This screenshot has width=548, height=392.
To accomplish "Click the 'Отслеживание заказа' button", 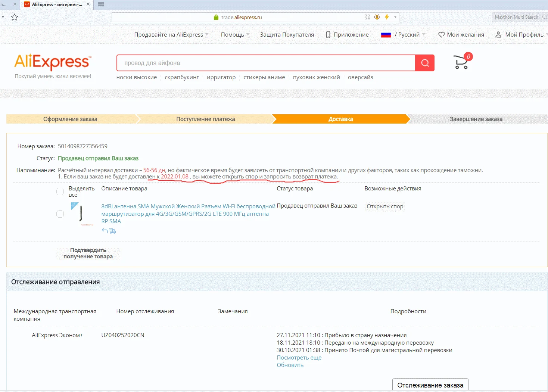I will pos(430,385).
